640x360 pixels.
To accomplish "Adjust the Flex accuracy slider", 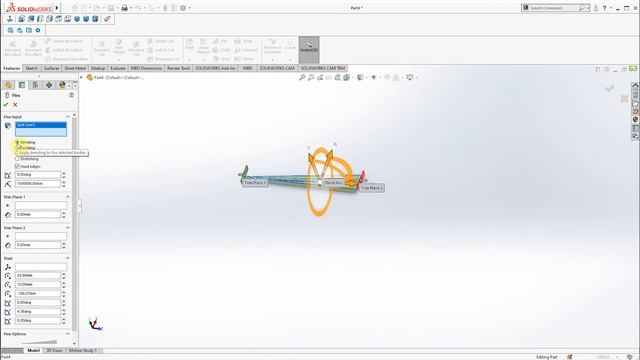I will [x=39, y=342].
